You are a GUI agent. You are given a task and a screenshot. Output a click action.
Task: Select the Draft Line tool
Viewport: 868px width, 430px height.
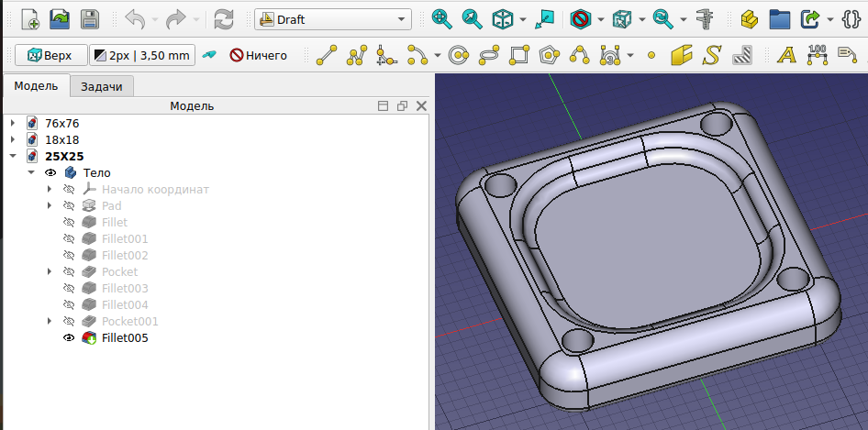[327, 55]
